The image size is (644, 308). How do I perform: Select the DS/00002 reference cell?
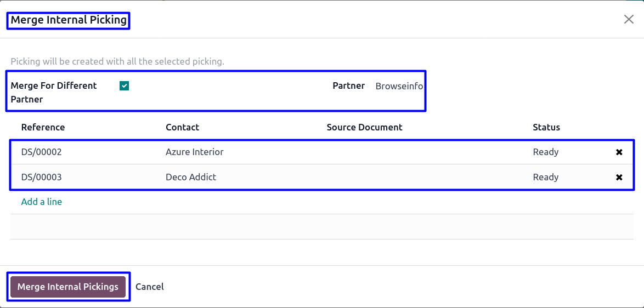click(x=42, y=152)
